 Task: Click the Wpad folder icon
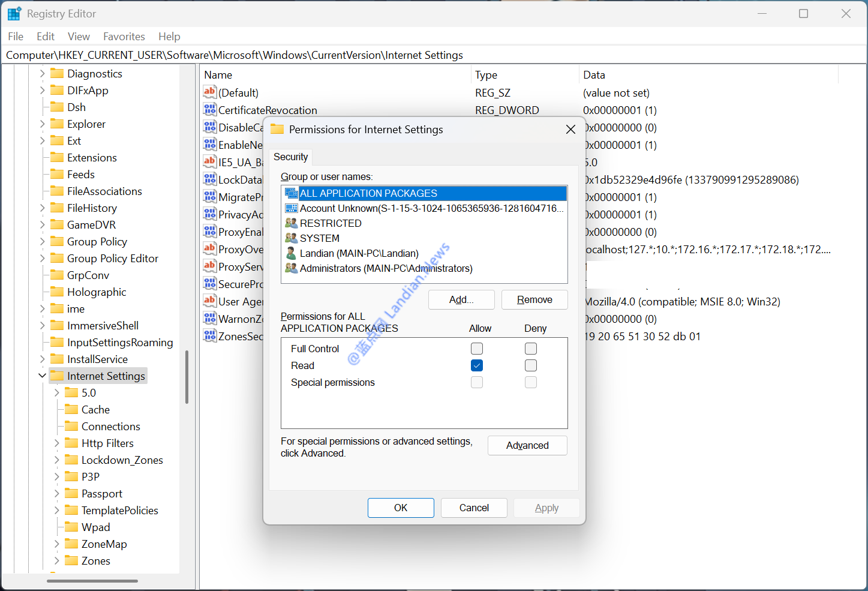tap(71, 527)
